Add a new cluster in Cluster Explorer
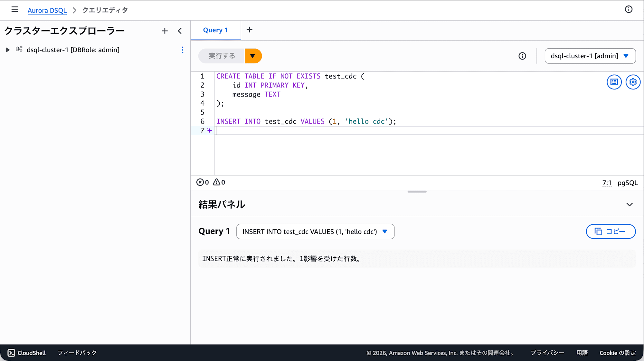Viewport: 644px width, 361px height. 165,31
